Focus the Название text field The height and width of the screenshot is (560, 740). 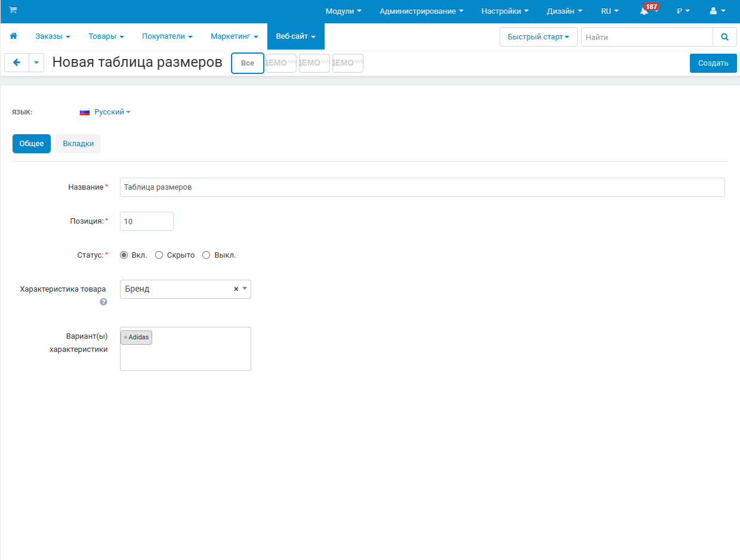click(x=423, y=187)
